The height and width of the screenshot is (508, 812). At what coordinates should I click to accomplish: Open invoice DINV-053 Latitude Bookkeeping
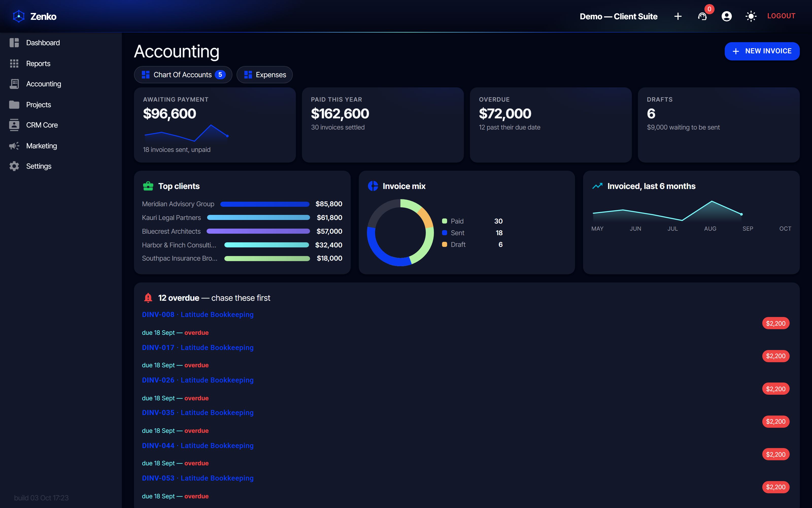[x=198, y=478]
